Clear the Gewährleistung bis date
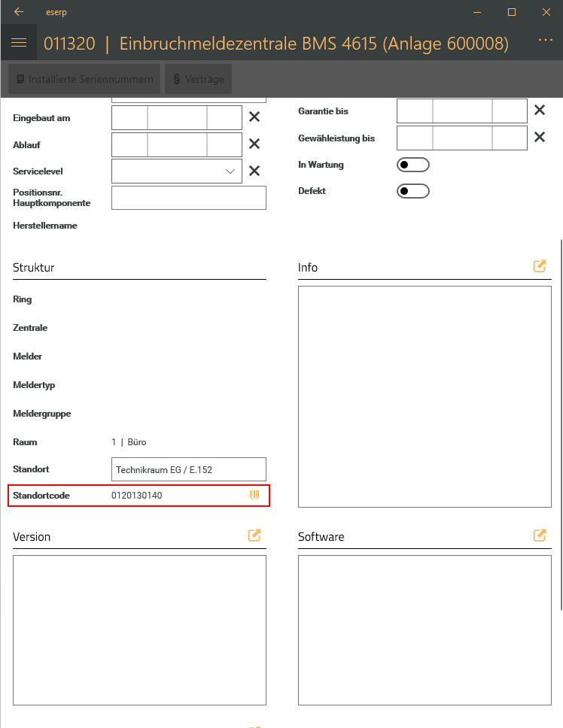The height and width of the screenshot is (728, 563). point(540,138)
